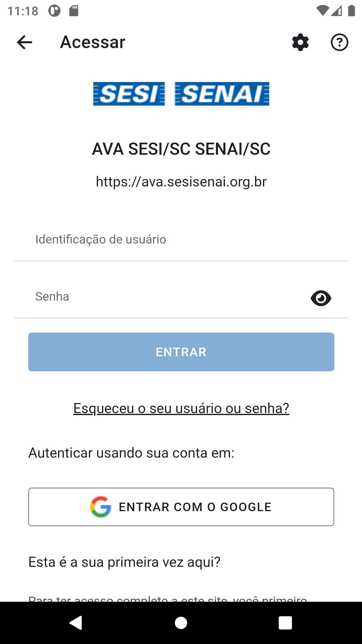
Task: Tap the site URL ava.sesisenai.org.br
Action: [181, 182]
